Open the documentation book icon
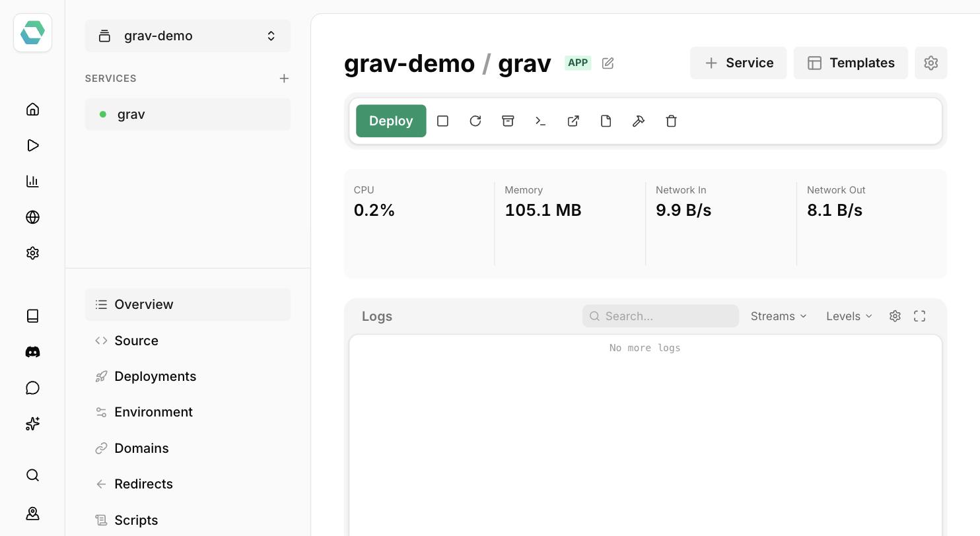This screenshot has height=536, width=980. 32,316
